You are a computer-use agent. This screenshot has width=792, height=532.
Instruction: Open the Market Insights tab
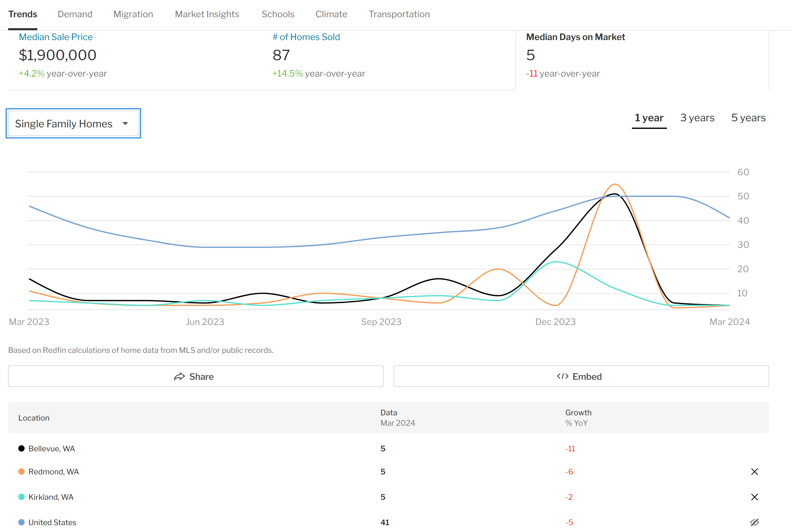pyautogui.click(x=207, y=14)
